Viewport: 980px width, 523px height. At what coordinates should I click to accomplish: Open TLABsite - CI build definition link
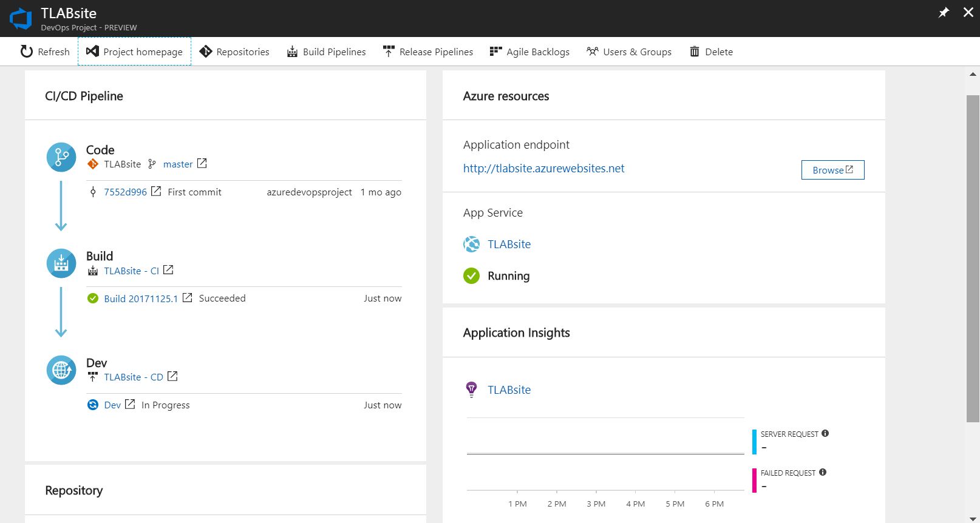pos(131,271)
